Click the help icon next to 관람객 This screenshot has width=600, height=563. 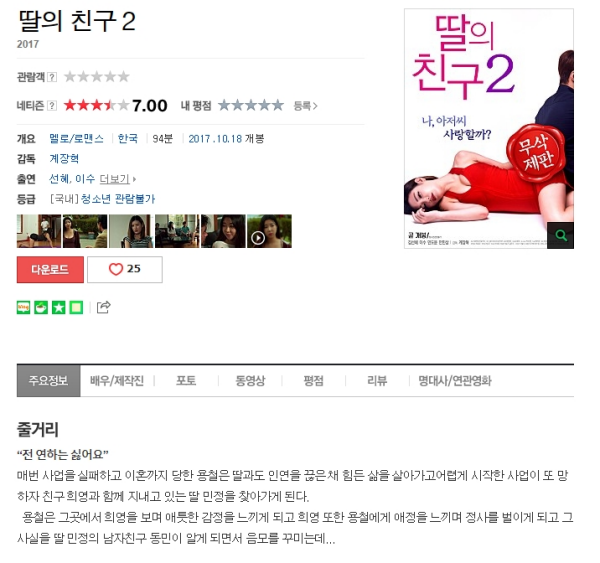[52, 77]
